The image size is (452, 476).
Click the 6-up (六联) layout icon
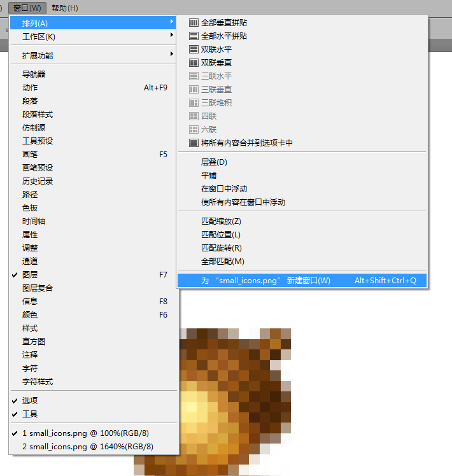(x=194, y=130)
